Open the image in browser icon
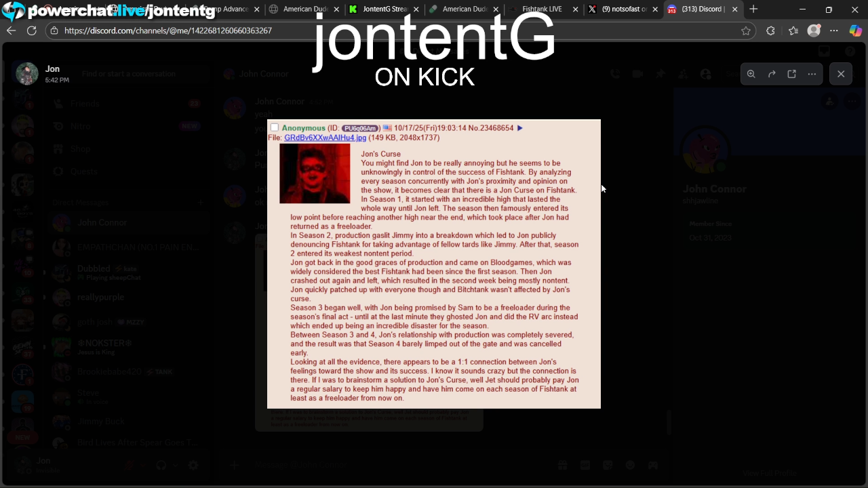The image size is (868, 488). click(791, 74)
